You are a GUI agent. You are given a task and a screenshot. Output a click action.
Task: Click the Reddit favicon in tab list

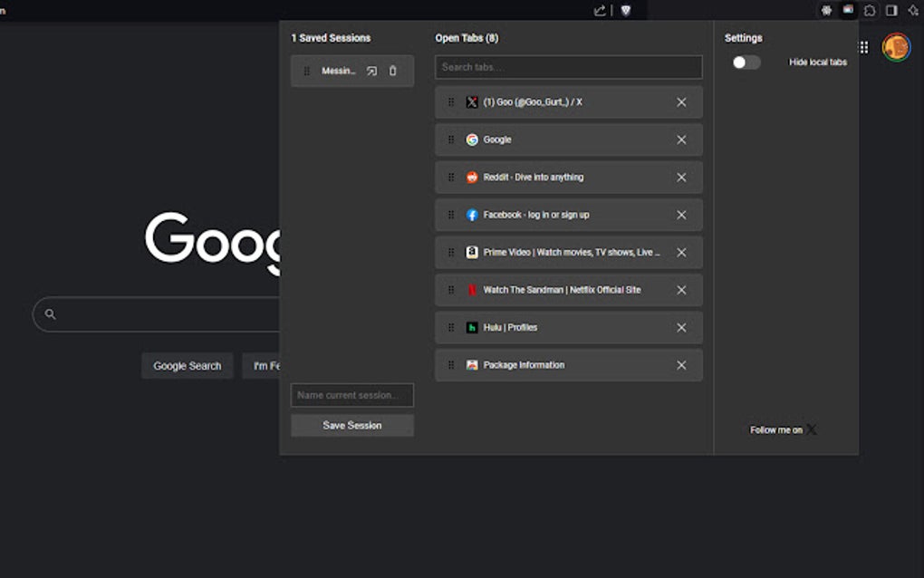472,177
